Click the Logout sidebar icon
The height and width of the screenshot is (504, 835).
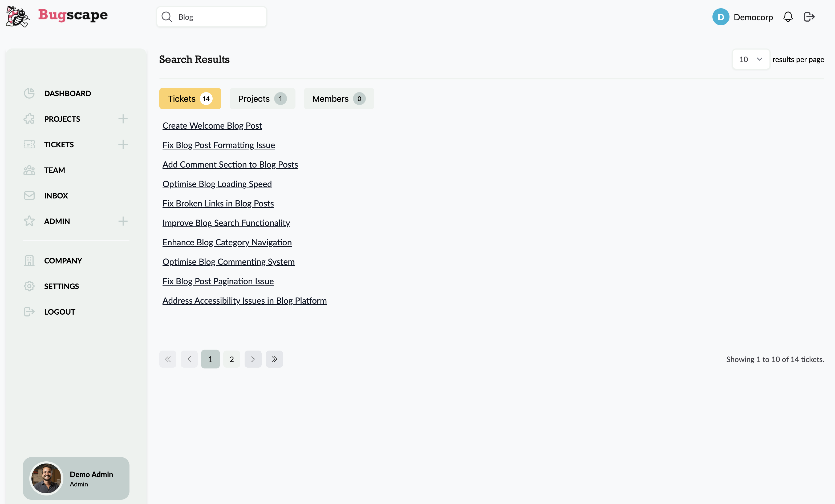(29, 312)
